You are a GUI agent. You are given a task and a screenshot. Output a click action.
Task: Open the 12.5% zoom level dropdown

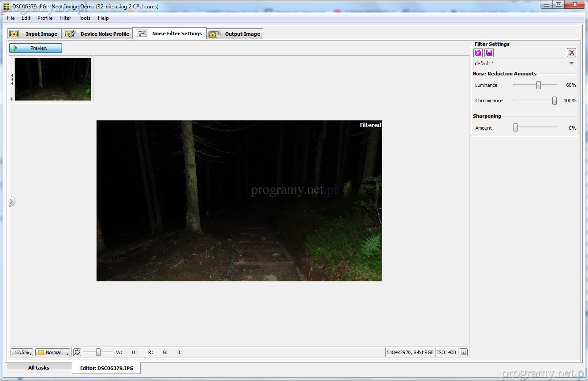click(22, 352)
